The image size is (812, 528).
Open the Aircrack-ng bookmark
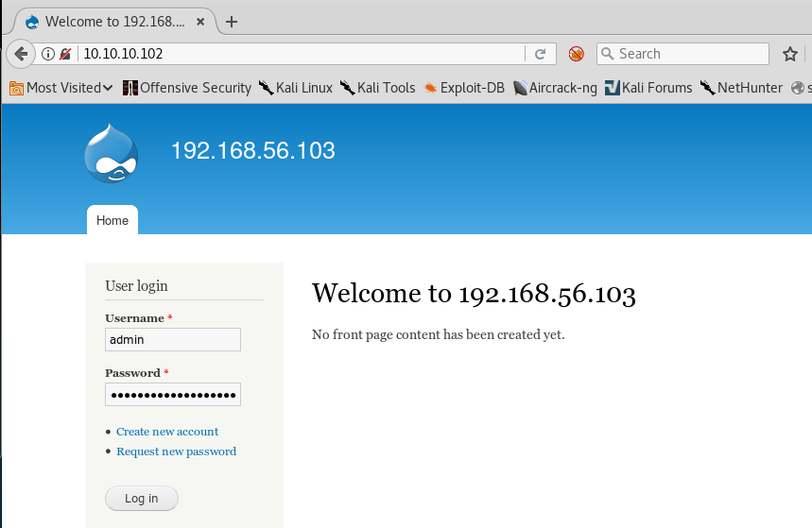(555, 88)
